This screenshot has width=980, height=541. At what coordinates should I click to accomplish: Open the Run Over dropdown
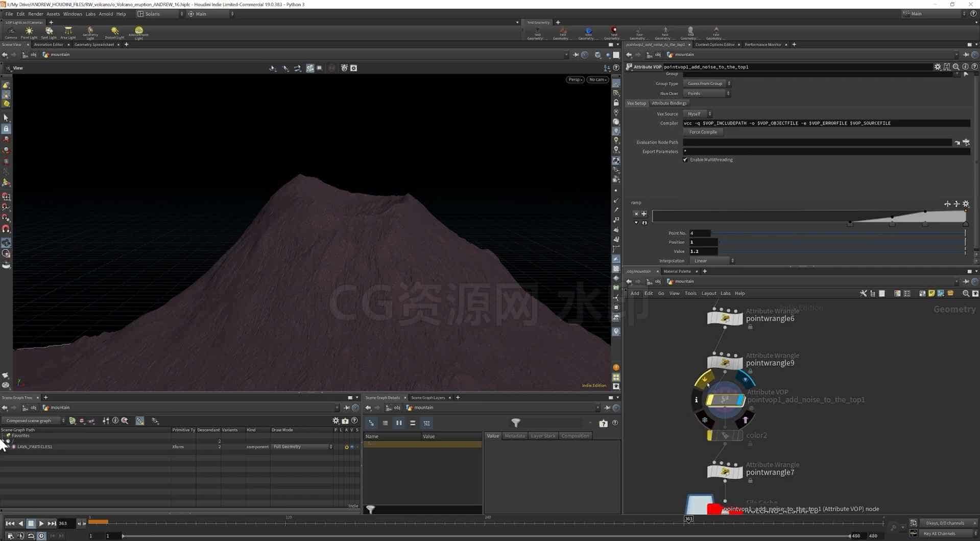[707, 93]
